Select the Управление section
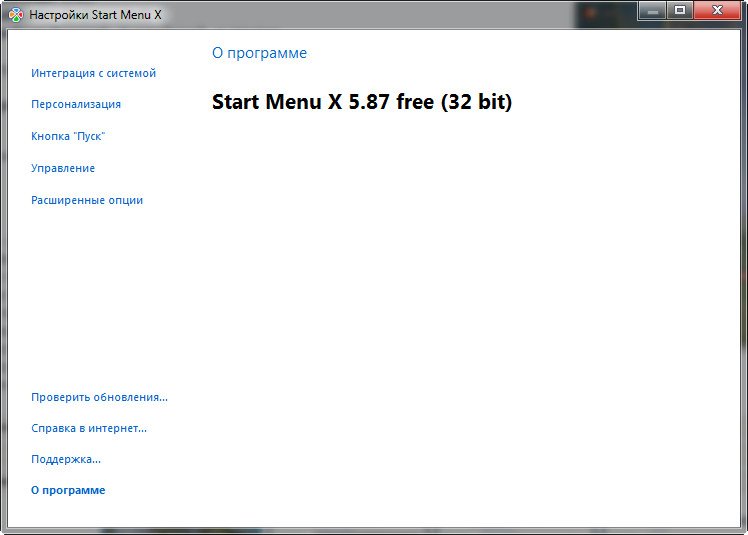This screenshot has width=748, height=535. click(x=63, y=168)
